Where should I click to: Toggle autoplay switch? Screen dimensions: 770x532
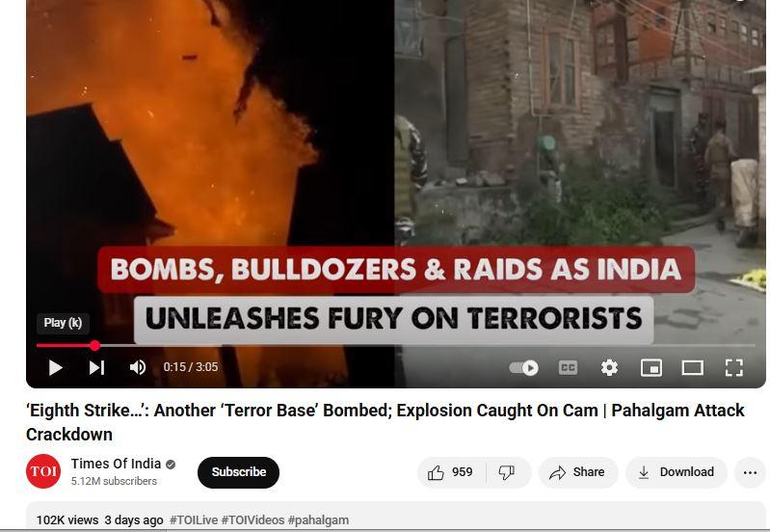523,367
